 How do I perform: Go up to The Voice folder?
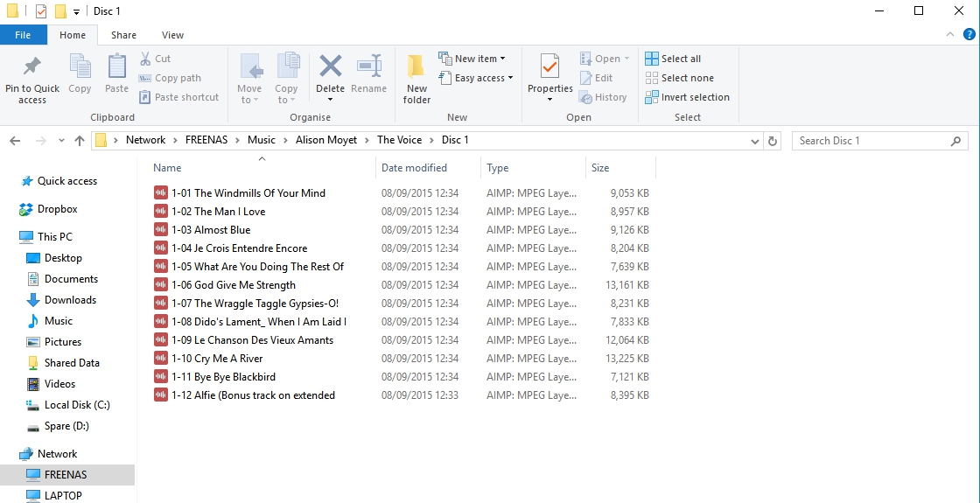point(80,141)
